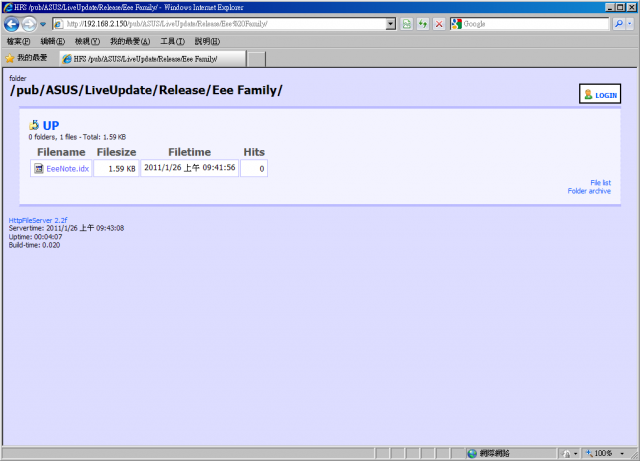Minimize the Internet Explorer window

(609, 7)
